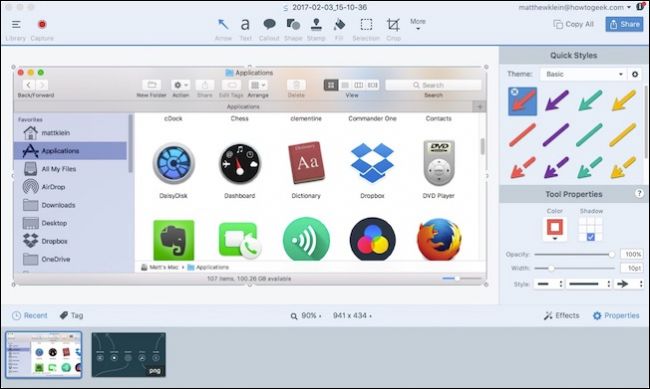Toggle the bottom-center Shadow checkbox
650x389 pixels.
point(591,237)
